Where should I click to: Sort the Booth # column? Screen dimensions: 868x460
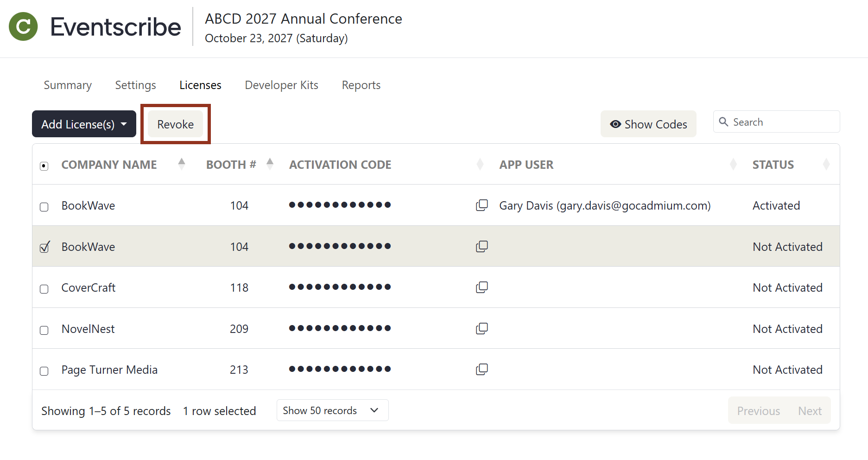click(x=269, y=164)
